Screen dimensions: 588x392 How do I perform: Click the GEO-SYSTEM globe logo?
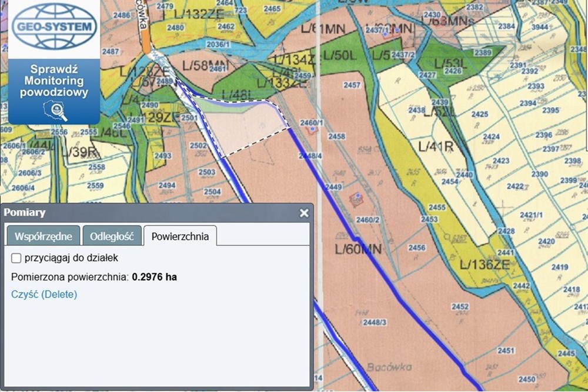(54, 26)
